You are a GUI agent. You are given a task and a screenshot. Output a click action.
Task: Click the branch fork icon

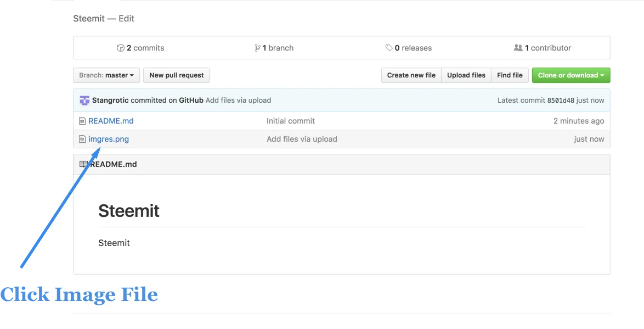coord(257,48)
